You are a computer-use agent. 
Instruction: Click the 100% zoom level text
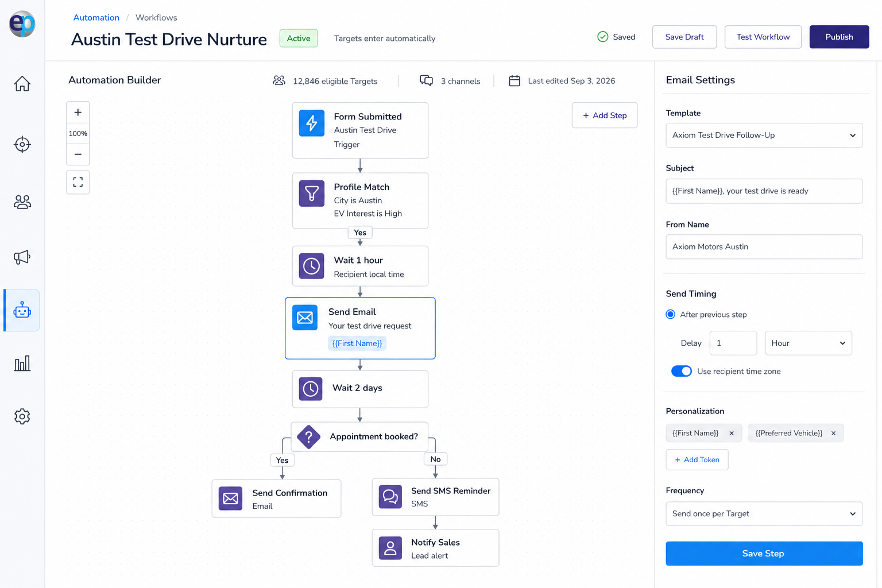[x=78, y=134]
